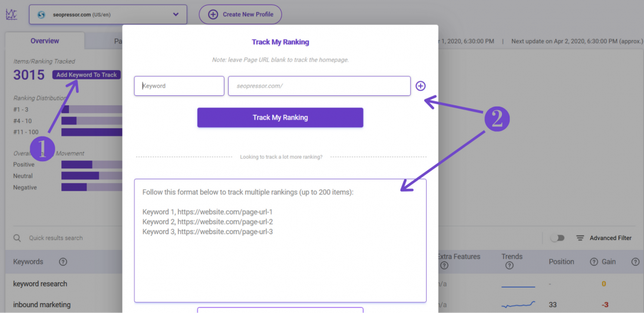644x313 pixels.
Task: Click help icon next to Keywords header
Action: (x=63, y=262)
